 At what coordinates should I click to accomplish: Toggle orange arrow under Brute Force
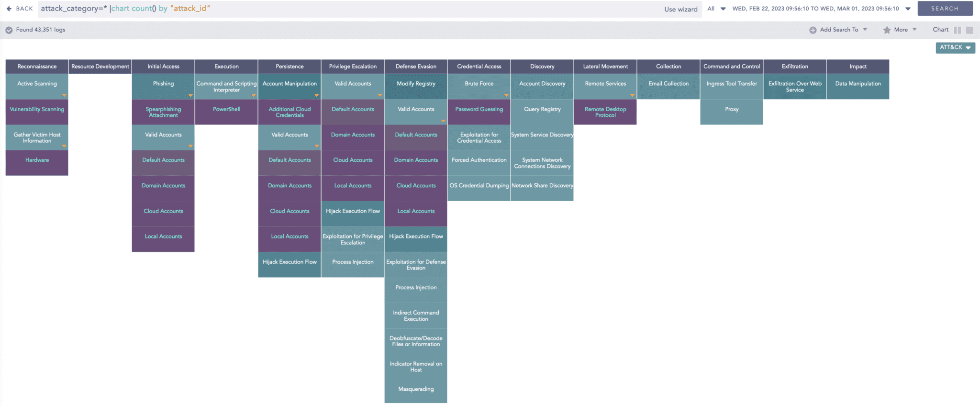(506, 95)
